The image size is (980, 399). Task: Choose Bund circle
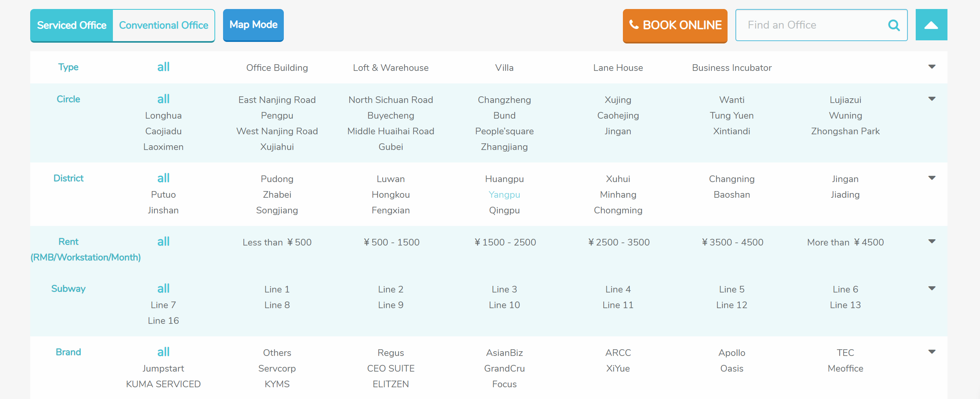point(505,116)
